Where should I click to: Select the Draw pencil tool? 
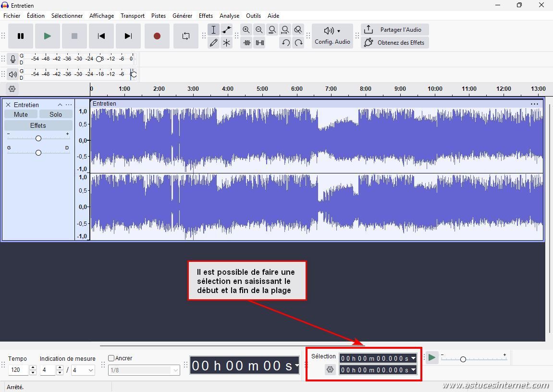213,43
